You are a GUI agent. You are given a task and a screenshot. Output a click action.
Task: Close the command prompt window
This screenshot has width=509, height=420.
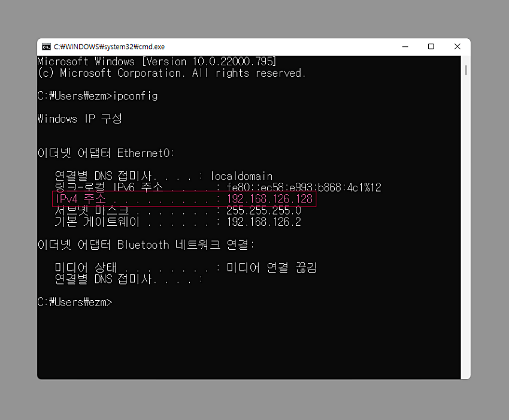coord(457,47)
